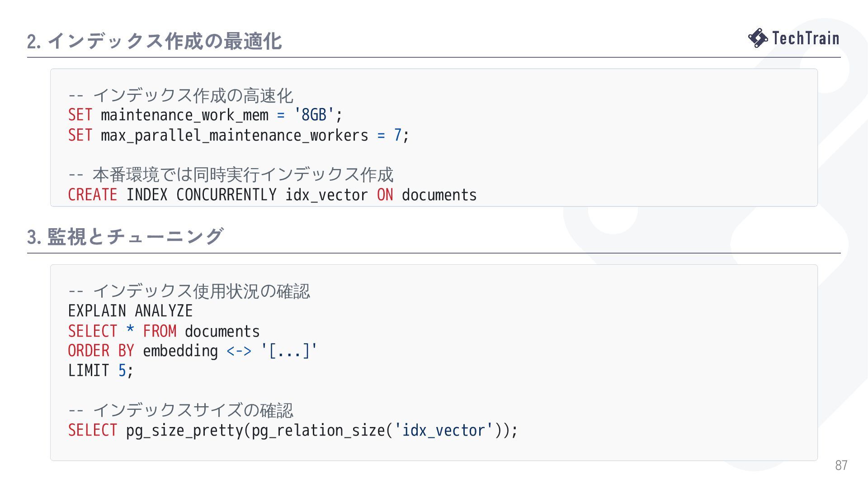Click the maintenance_work_mem setting line
Image resolution: width=868 pixels, height=488 pixels.
[x=205, y=115]
